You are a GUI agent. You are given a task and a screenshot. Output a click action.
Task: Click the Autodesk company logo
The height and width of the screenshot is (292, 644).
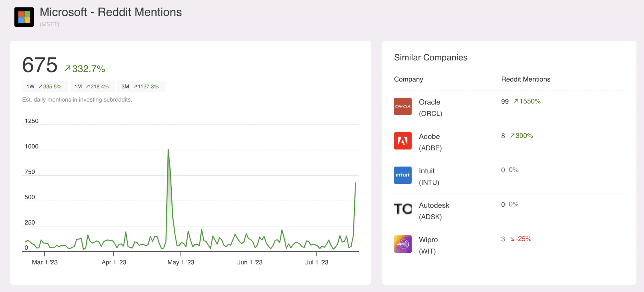(402, 209)
